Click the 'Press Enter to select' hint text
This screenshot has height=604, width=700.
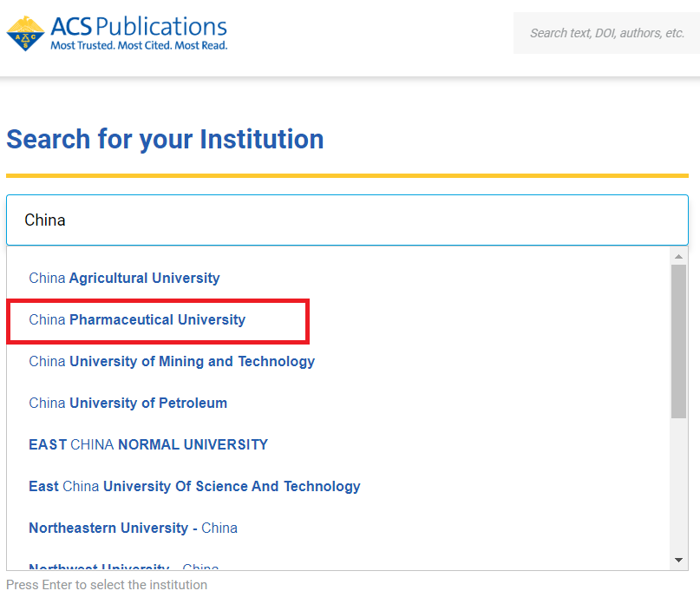coord(107,585)
